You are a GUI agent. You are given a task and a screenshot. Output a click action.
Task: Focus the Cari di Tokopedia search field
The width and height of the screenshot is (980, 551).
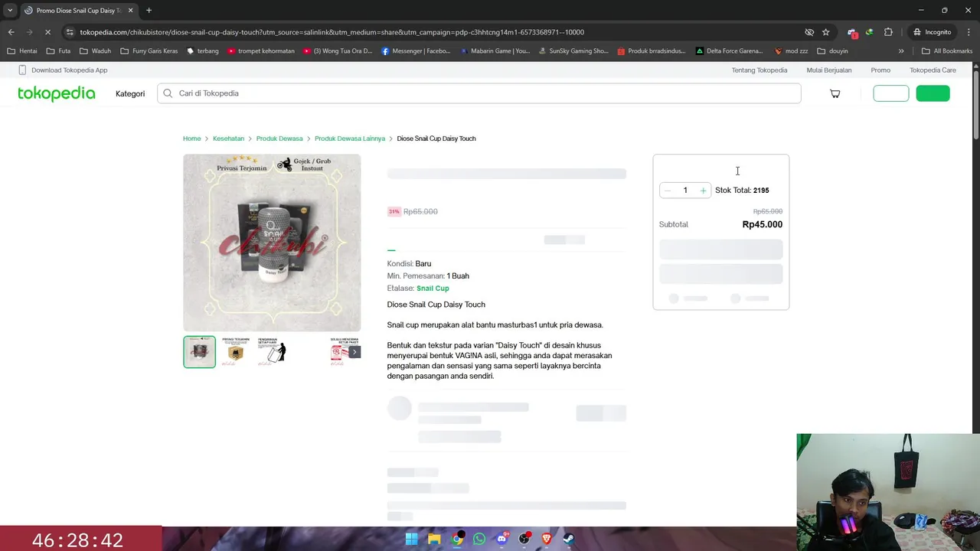(479, 93)
